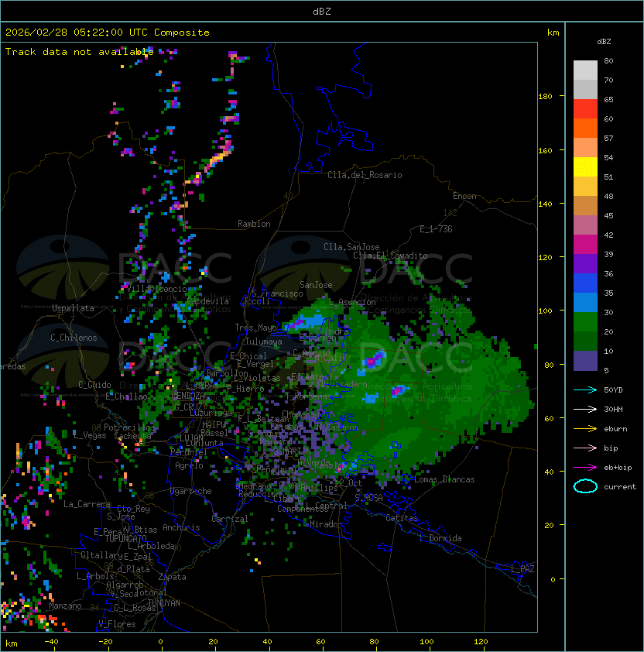Pick the purple swatch in dBZ scale
Image resolution: width=644 pixels, height=652 pixels.
585,264
